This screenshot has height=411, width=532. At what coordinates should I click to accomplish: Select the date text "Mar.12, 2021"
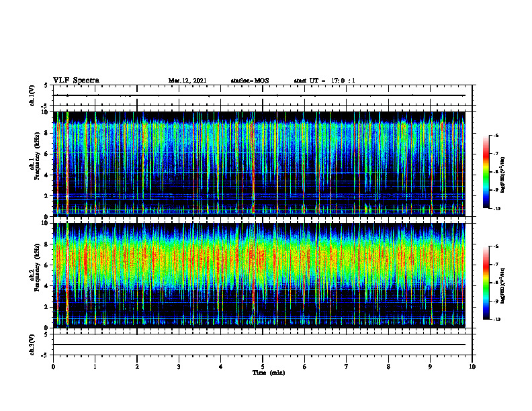pos(187,81)
